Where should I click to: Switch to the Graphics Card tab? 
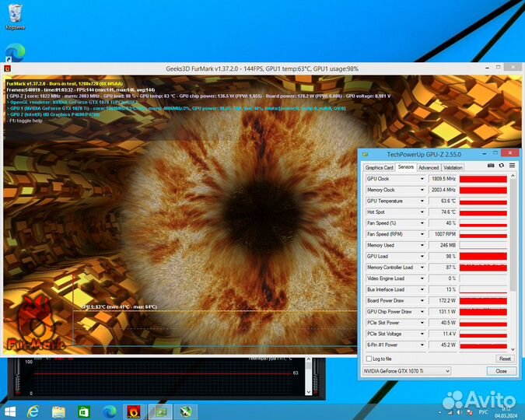pos(379,167)
